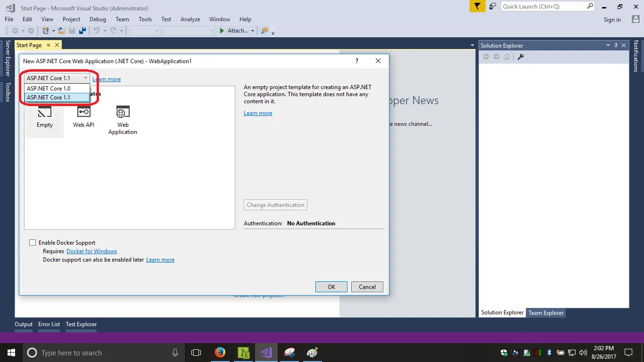Click the Save All toolbar icon

83,31
